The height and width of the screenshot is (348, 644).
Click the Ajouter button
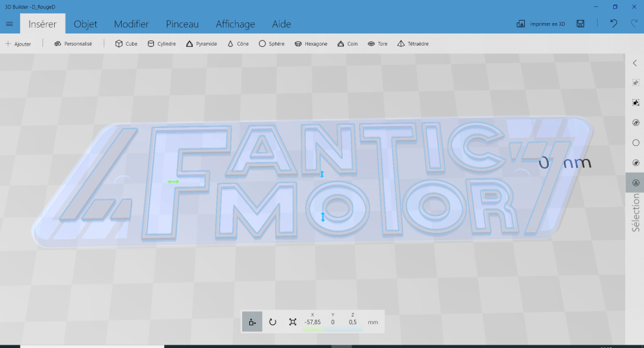18,44
